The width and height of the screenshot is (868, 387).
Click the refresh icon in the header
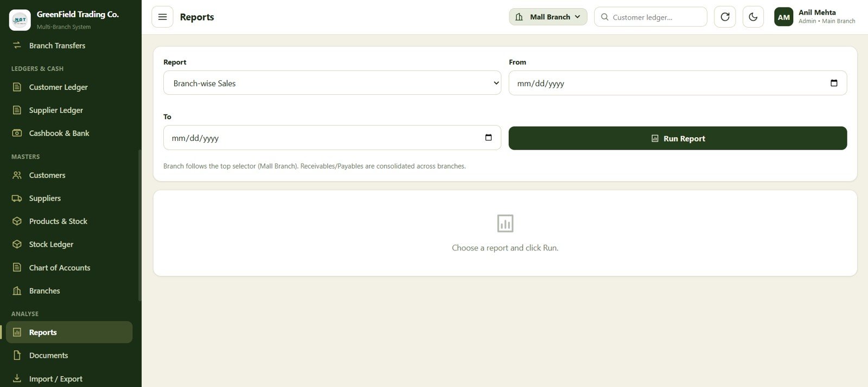[x=725, y=17]
